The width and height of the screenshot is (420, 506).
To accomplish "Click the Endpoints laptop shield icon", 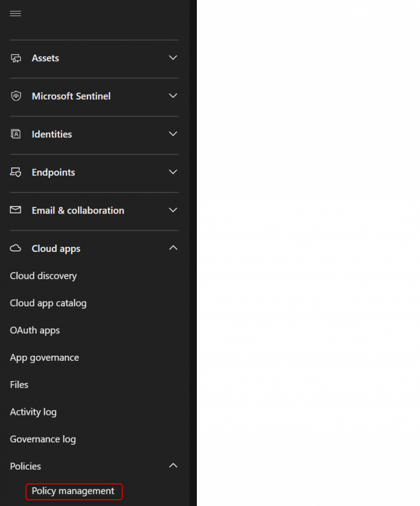I will click(16, 172).
